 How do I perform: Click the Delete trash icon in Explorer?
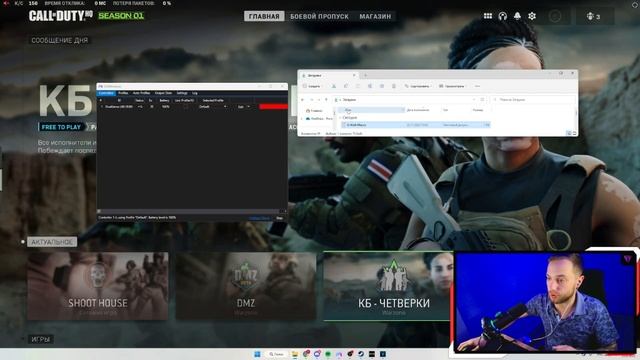coord(394,86)
